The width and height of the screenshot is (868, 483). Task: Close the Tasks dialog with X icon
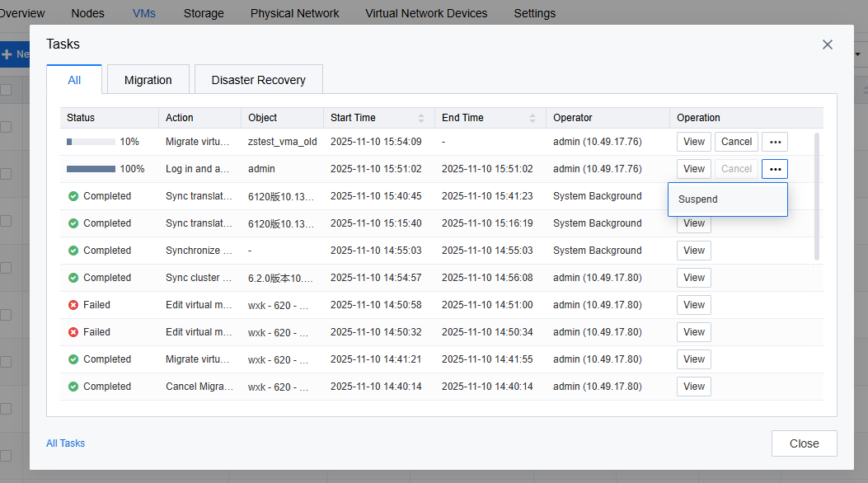coord(827,45)
